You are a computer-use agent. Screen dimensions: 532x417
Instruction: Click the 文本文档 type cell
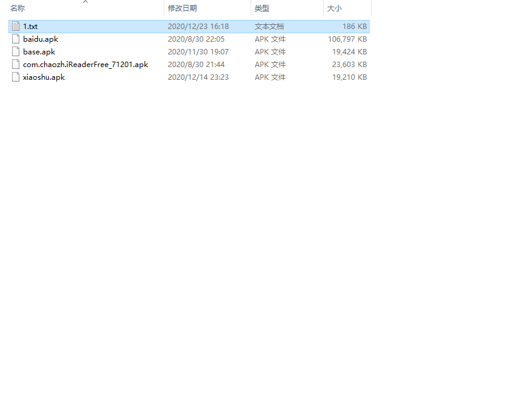click(269, 27)
